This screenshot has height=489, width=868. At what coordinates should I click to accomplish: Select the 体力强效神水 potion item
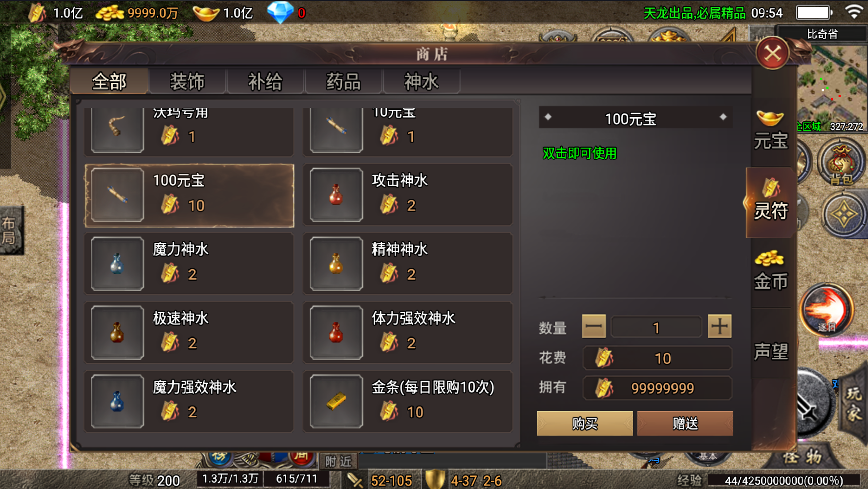[x=408, y=333]
